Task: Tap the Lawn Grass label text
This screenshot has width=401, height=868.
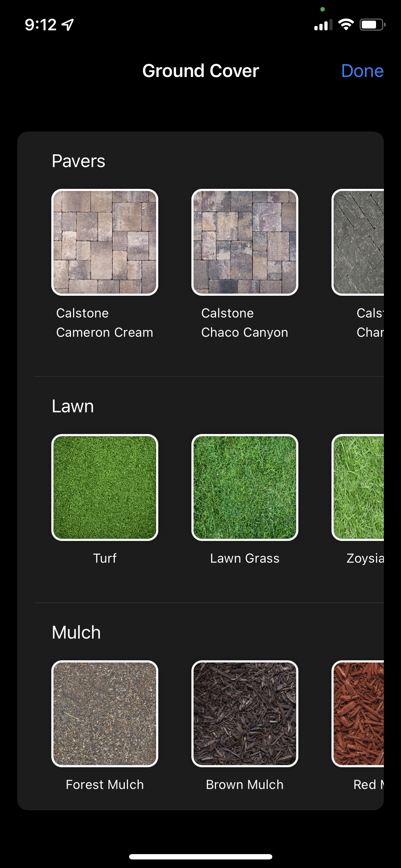Action: 245,558
